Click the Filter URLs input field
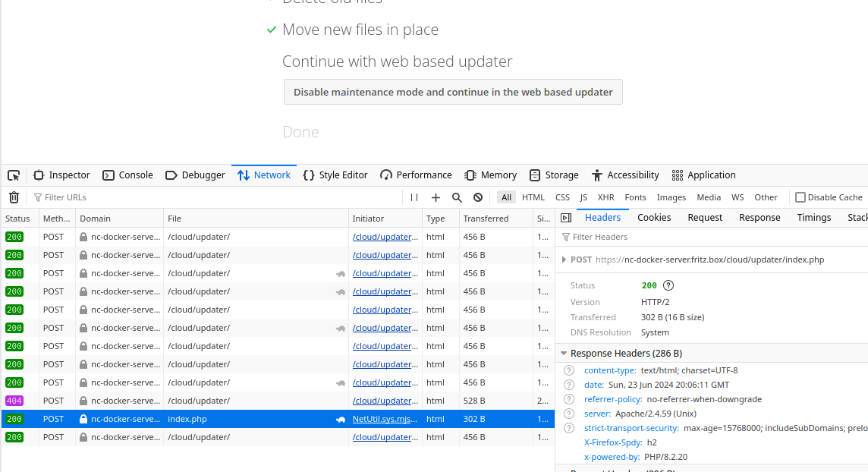The width and height of the screenshot is (868, 472). [x=216, y=197]
